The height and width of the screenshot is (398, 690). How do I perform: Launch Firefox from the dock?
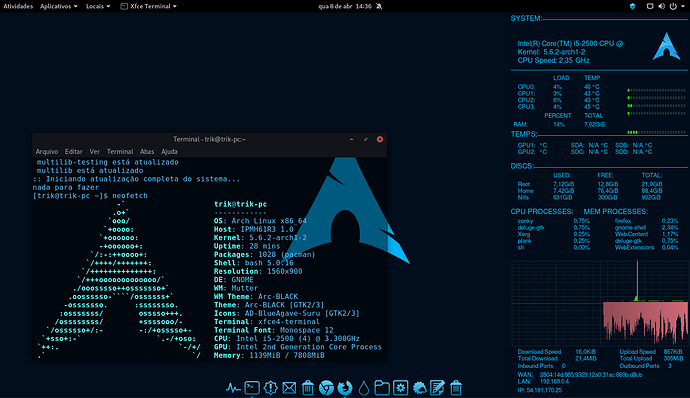pos(345,388)
